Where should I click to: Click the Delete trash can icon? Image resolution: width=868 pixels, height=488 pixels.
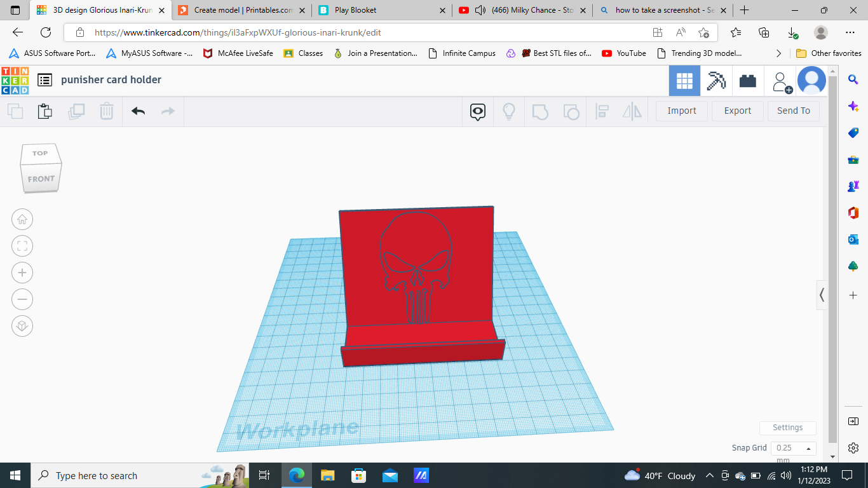point(107,111)
